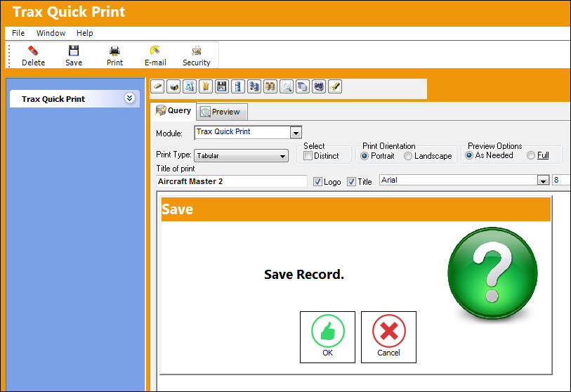Click the red X Cancel icon
Image resolution: width=571 pixels, height=392 pixels.
pos(388,331)
